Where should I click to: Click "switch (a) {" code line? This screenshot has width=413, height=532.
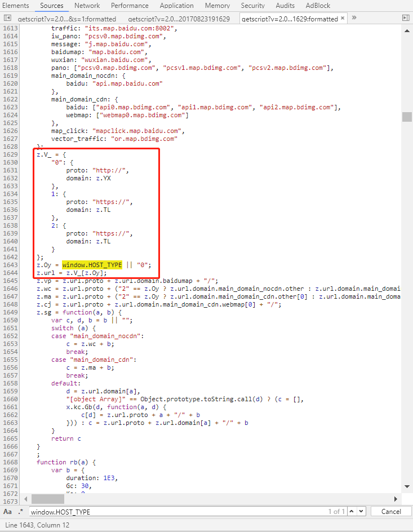coord(74,328)
